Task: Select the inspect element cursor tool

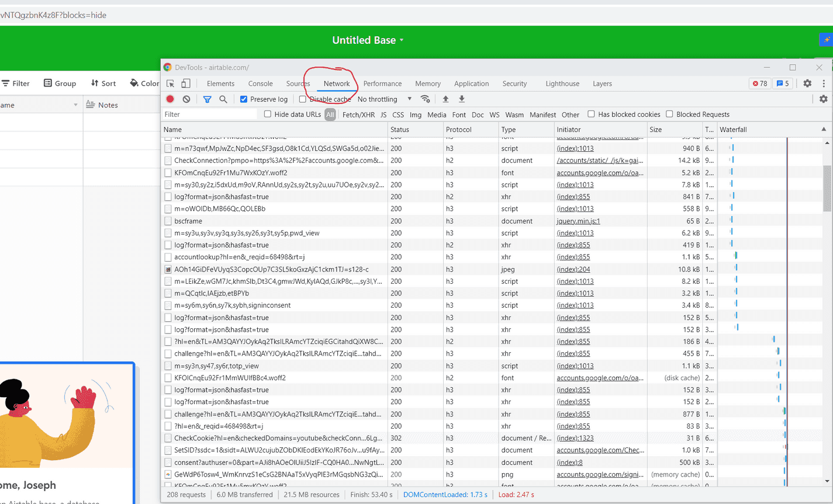Action: pyautogui.click(x=170, y=84)
